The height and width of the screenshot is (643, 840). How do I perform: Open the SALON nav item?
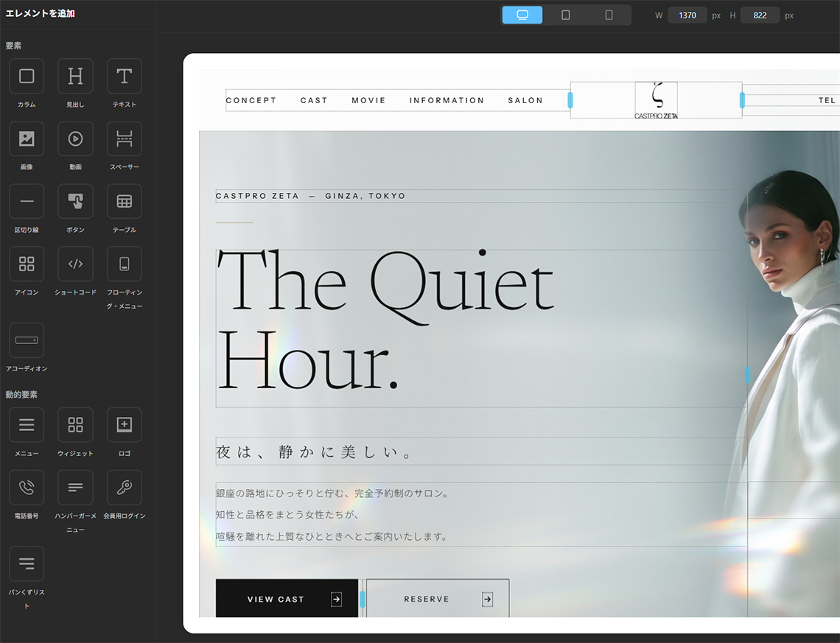[x=525, y=100]
